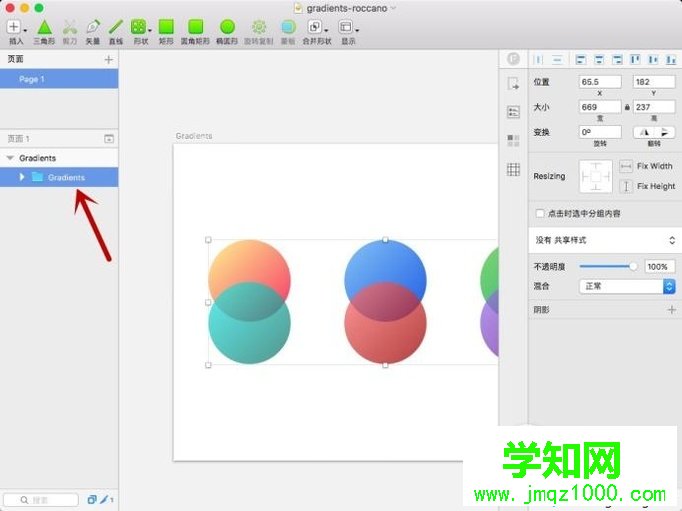Click the align horizontal centers icon
Viewport: 682px width, 511px height.
point(599,60)
